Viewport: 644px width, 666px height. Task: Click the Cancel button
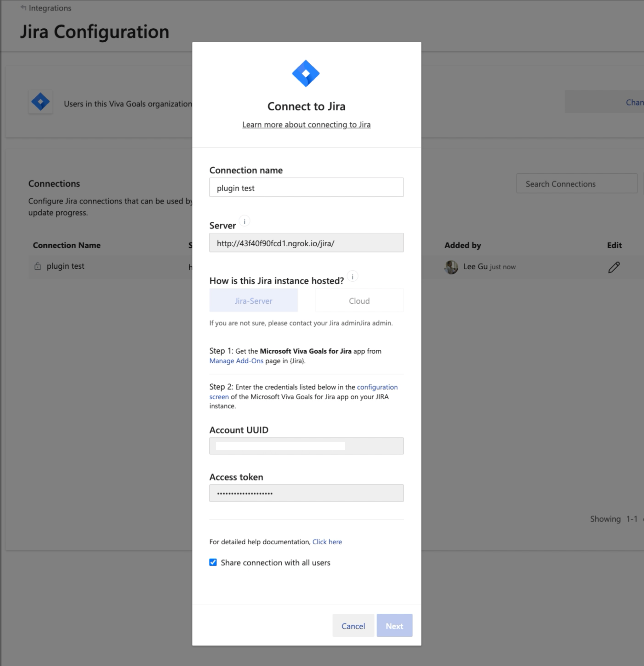tap(353, 626)
